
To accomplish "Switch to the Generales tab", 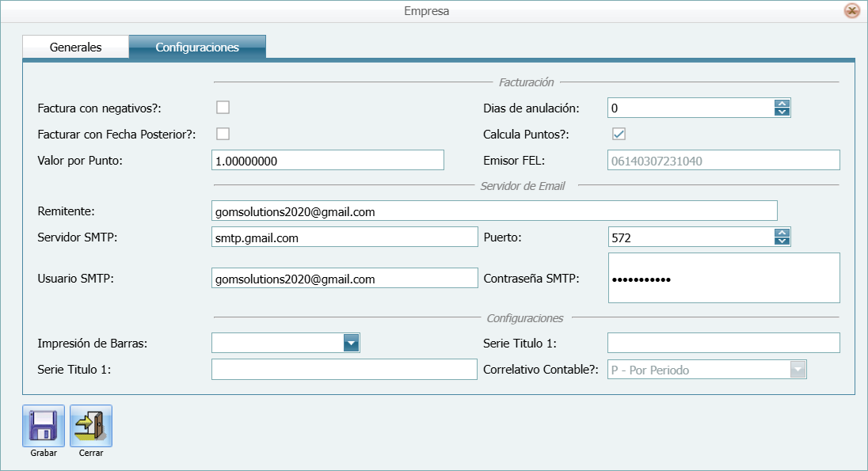I will click(x=75, y=47).
